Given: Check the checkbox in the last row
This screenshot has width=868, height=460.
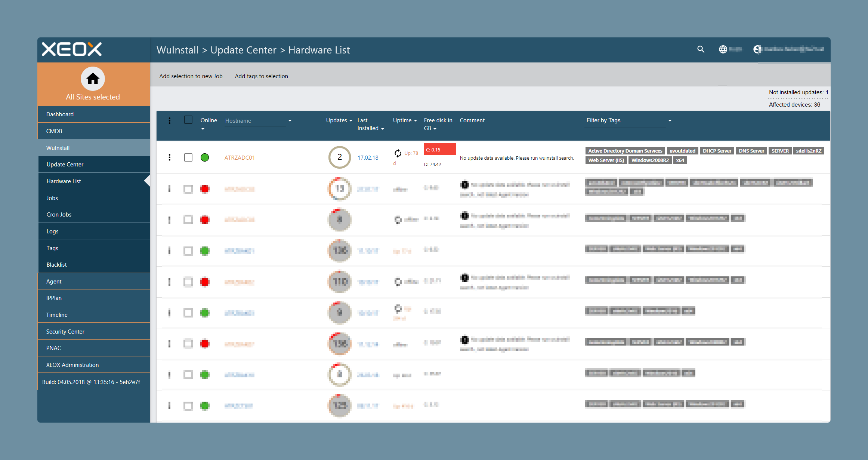Looking at the screenshot, I should [x=188, y=406].
